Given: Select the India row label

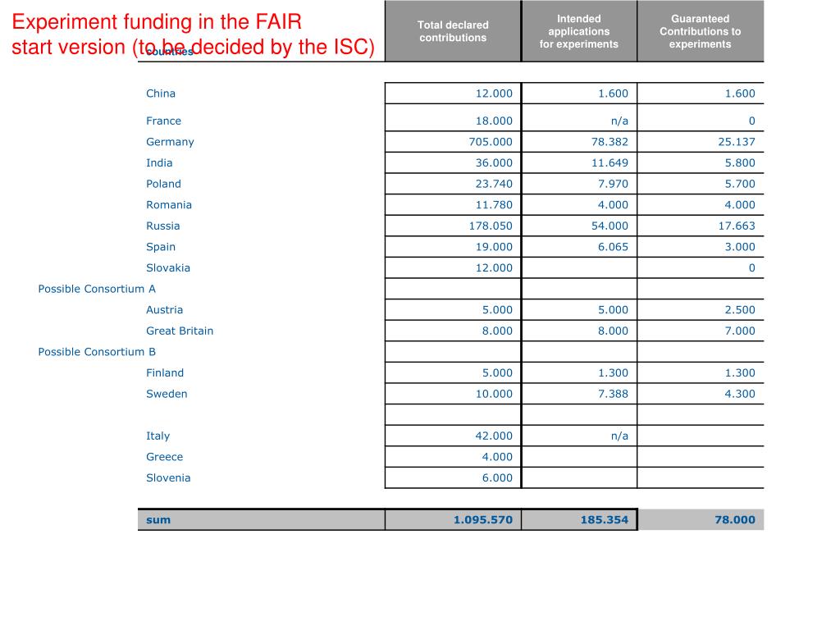Looking at the screenshot, I should click(159, 163).
